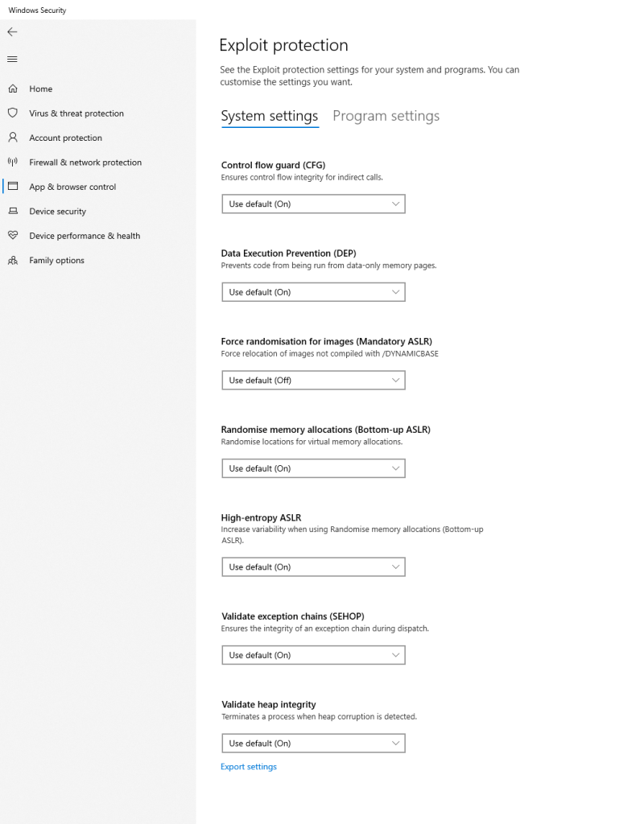Click the Home house icon
Screen dimensions: 644x824
point(13,89)
